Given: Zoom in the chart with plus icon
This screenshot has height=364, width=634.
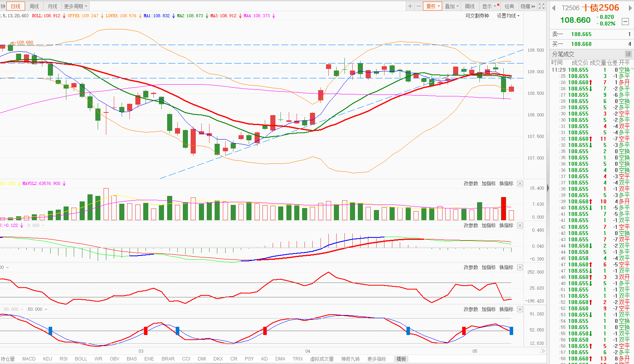Looking at the screenshot, I should pyautogui.click(x=410, y=6).
